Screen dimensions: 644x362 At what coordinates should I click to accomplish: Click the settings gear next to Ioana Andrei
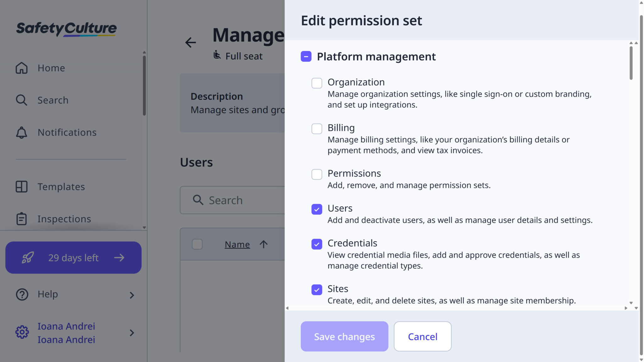click(x=21, y=332)
